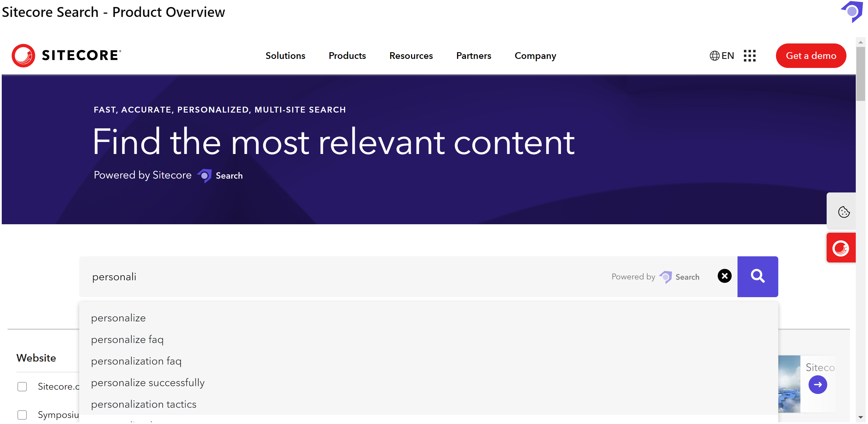Viewport: 868px width, 424px height.
Task: Choose 'personalize successfully' suggestion
Action: point(148,383)
